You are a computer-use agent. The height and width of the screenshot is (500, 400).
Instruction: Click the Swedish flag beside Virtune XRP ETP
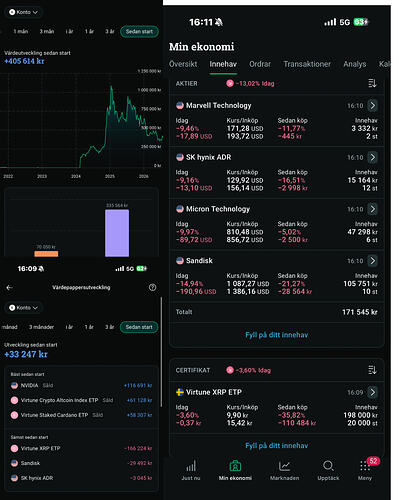(x=180, y=392)
